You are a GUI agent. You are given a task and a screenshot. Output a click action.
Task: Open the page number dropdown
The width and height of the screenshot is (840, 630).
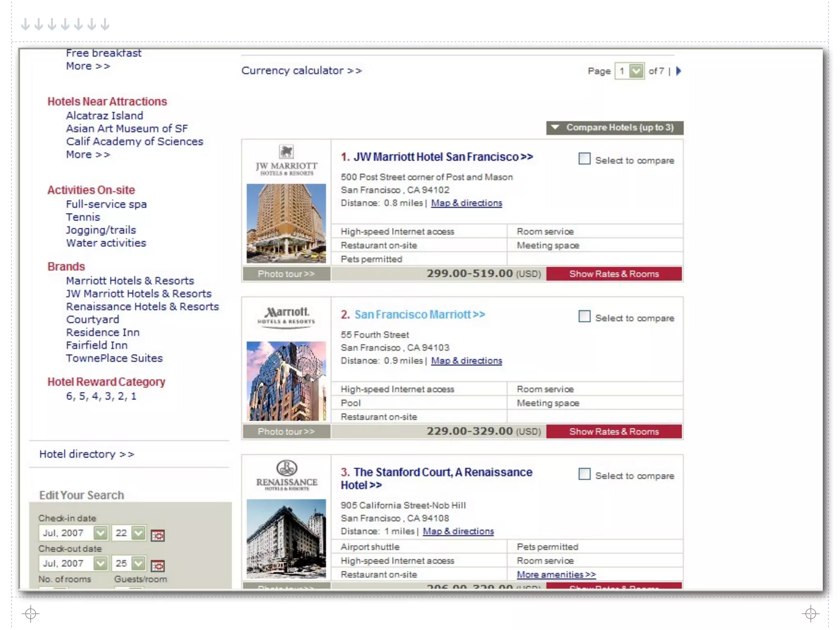tap(636, 71)
